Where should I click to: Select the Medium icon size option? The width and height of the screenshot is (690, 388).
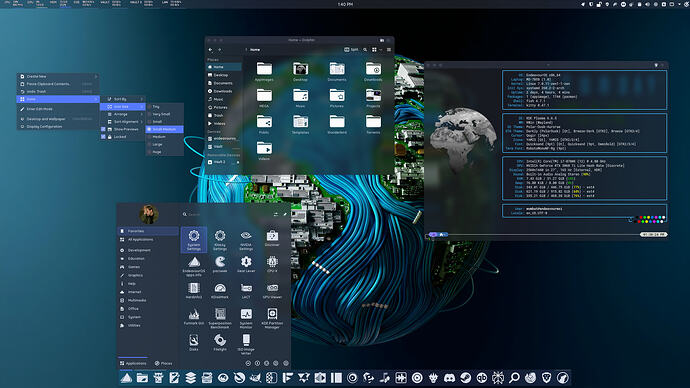(165, 137)
